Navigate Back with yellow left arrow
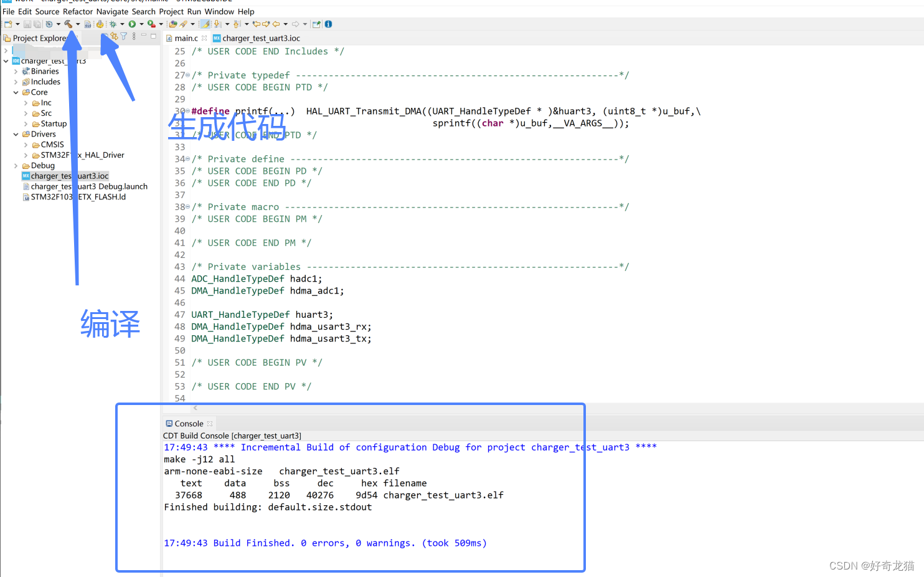 (276, 24)
